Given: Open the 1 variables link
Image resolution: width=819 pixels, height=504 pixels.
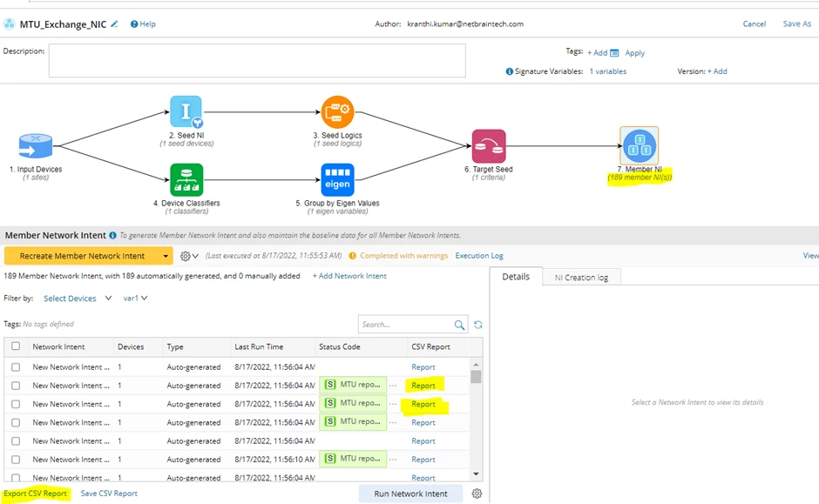Looking at the screenshot, I should pyautogui.click(x=608, y=71).
